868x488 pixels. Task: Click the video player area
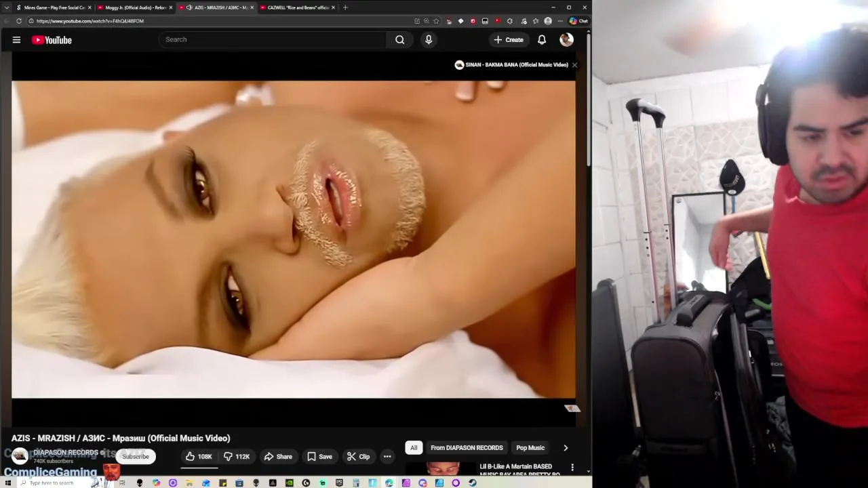294,239
